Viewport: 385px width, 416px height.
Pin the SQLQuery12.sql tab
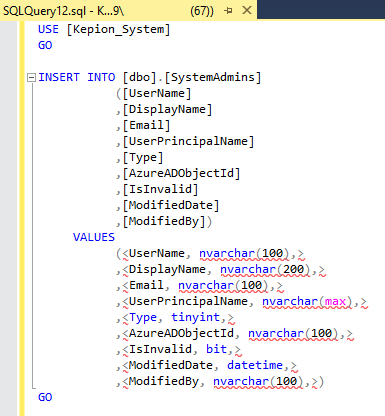228,11
